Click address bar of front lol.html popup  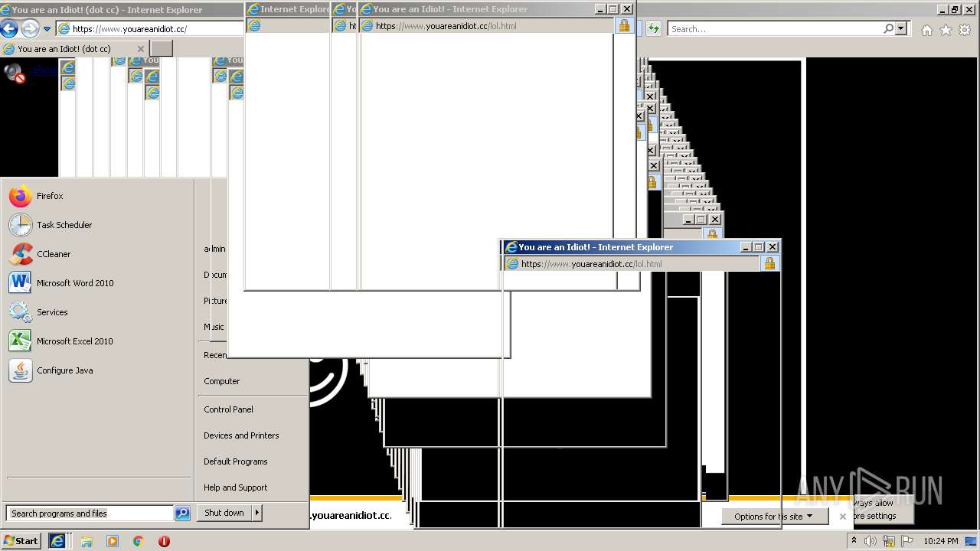tap(632, 264)
